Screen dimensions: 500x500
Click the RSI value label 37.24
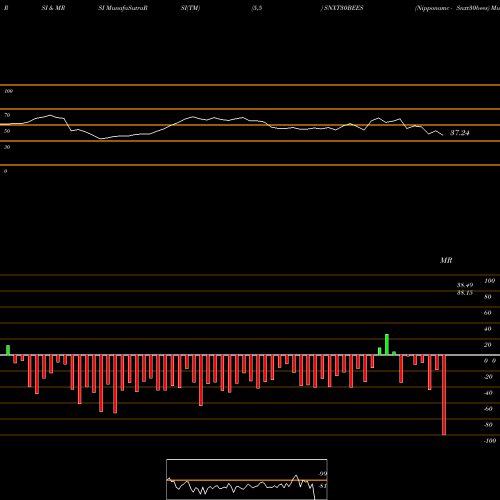click(x=460, y=133)
